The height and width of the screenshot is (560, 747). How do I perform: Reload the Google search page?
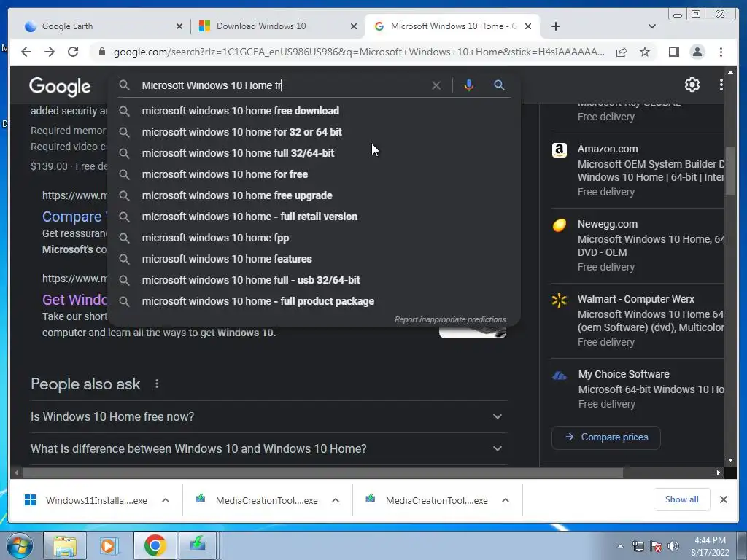[x=73, y=52]
